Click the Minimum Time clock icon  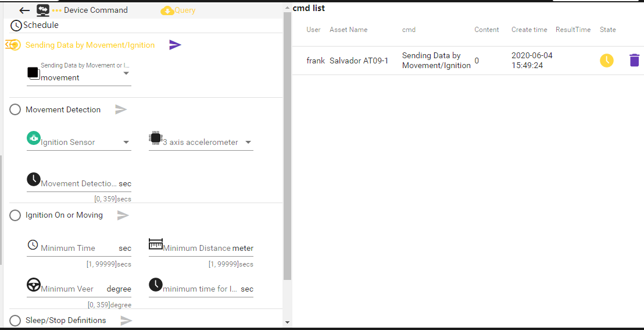33,244
